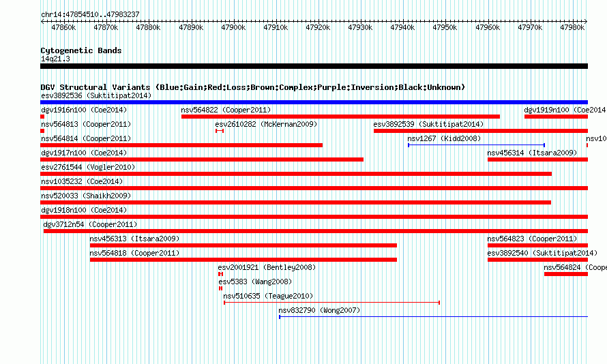Viewport: 607px width, 364px height.
Task: Select the nsv564814 (Cooper2011) label
Action: click(x=86, y=138)
